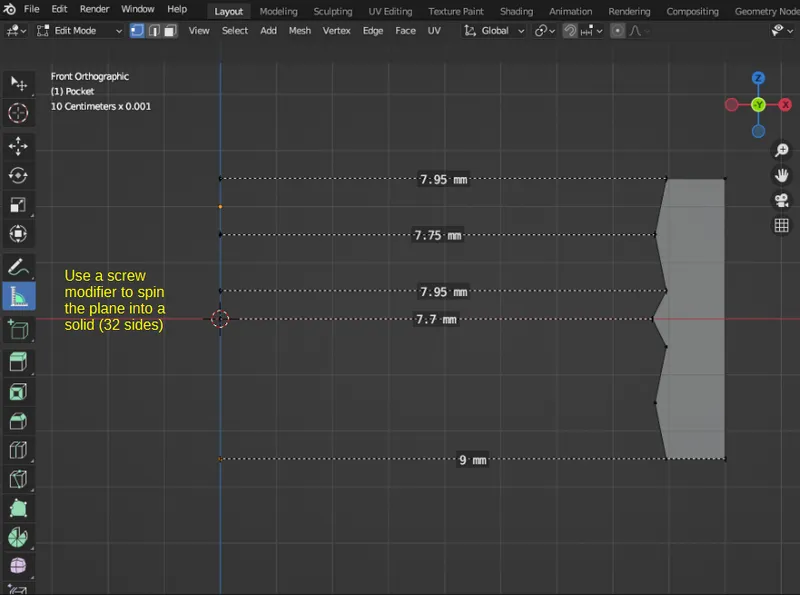Open the Edit Mode dropdown
Viewport: 800px width, 595px height.
(80, 31)
